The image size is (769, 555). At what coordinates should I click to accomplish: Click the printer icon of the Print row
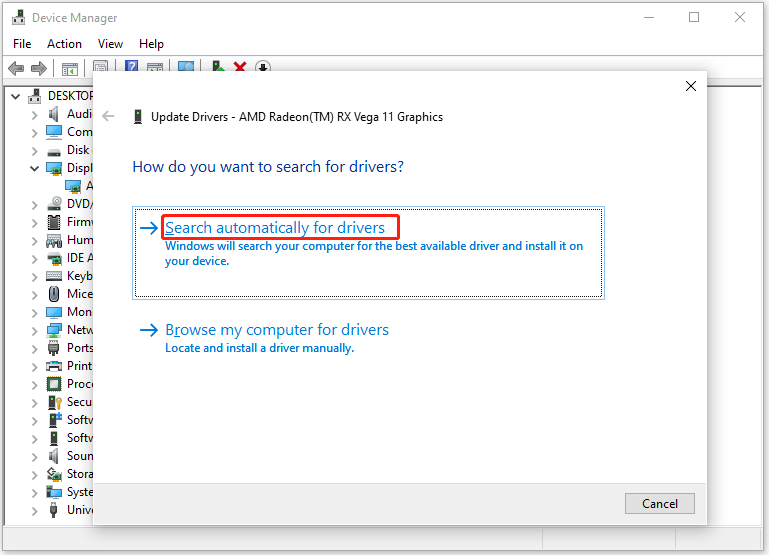pos(54,366)
